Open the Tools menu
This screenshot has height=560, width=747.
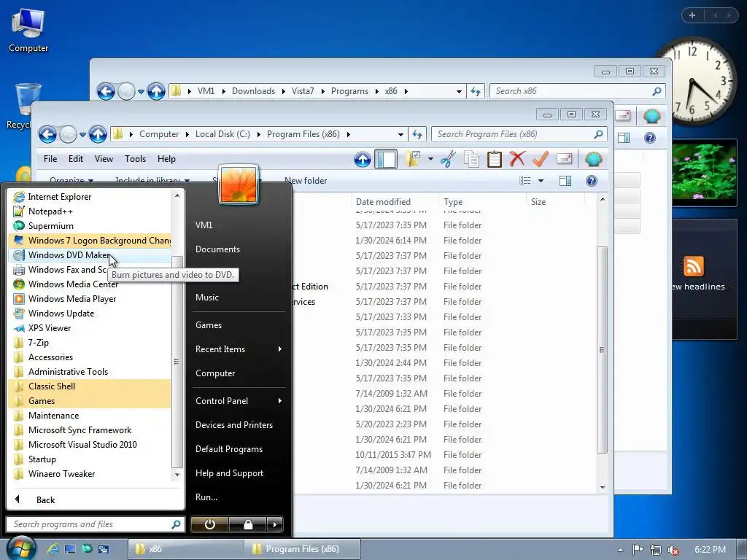click(x=135, y=159)
